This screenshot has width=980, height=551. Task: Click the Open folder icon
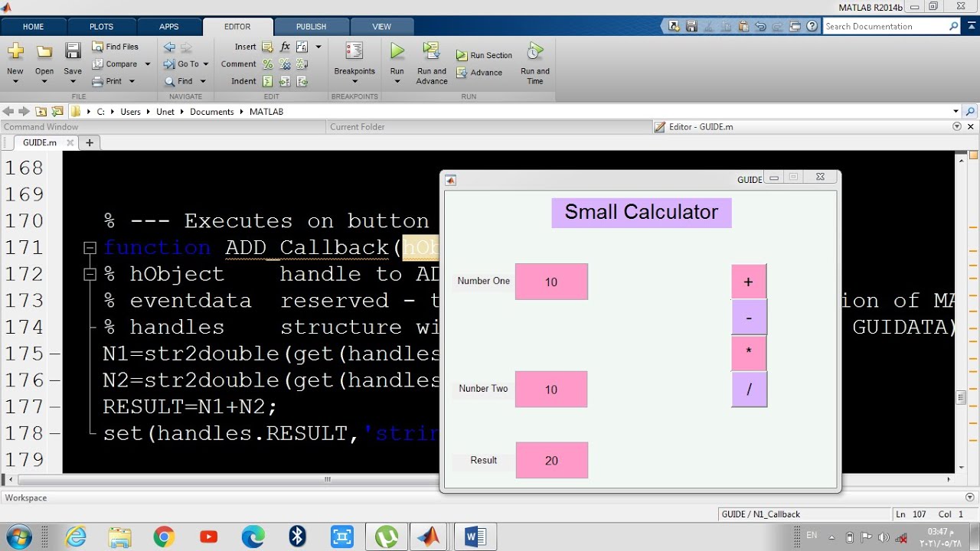click(x=44, y=52)
